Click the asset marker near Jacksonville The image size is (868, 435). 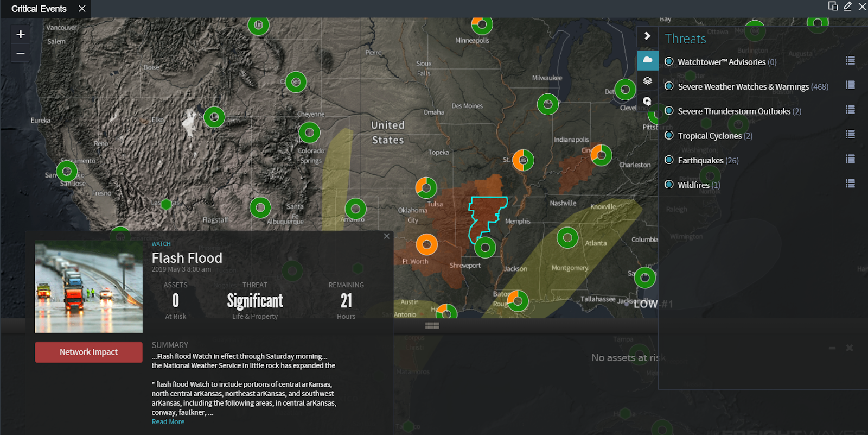tap(645, 278)
